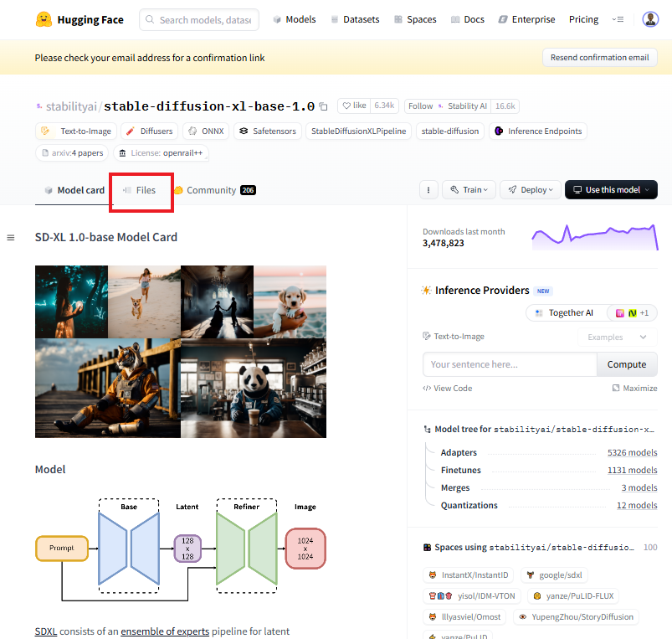Open the View Code link

coord(448,388)
